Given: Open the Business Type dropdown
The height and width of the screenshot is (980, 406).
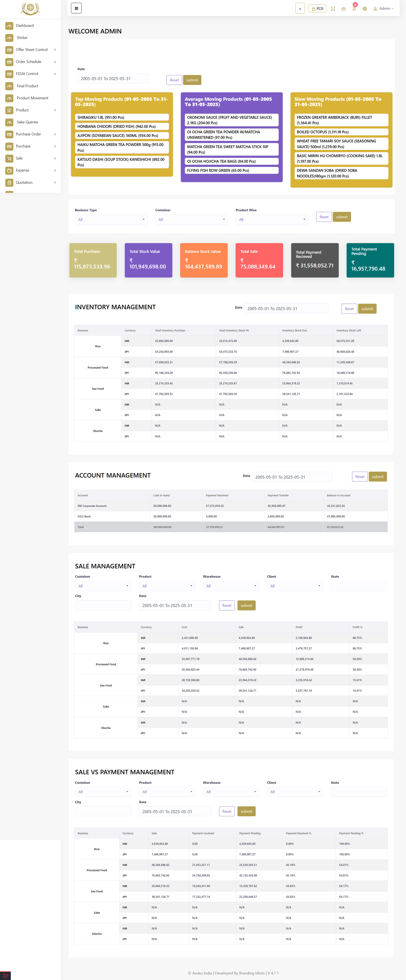Looking at the screenshot, I should click(111, 219).
